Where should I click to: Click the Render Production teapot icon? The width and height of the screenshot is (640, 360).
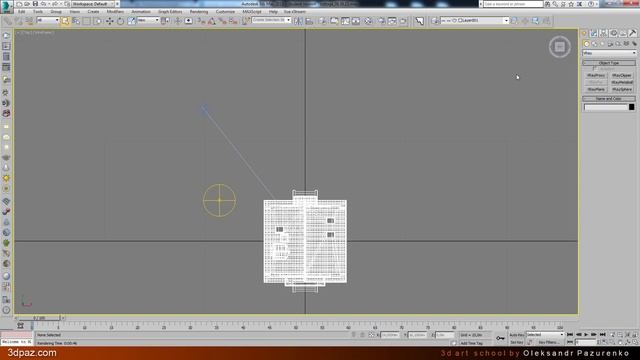pyautogui.click(x=403, y=21)
